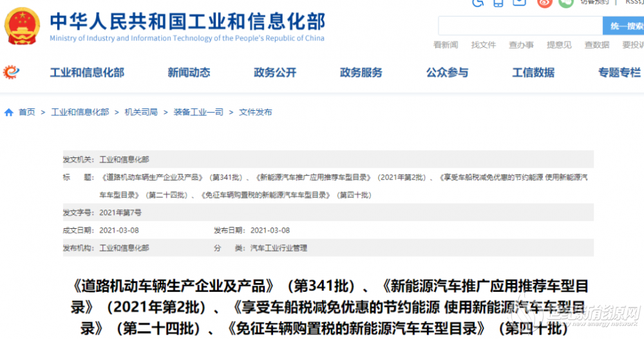The height and width of the screenshot is (339, 644).
Task: Click 机关司局 in the breadcrumb
Action: [x=141, y=112]
